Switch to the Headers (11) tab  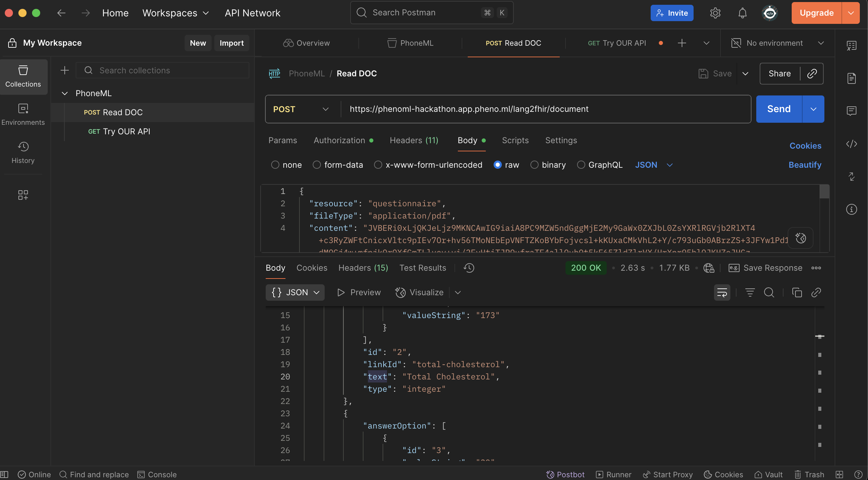(x=414, y=140)
